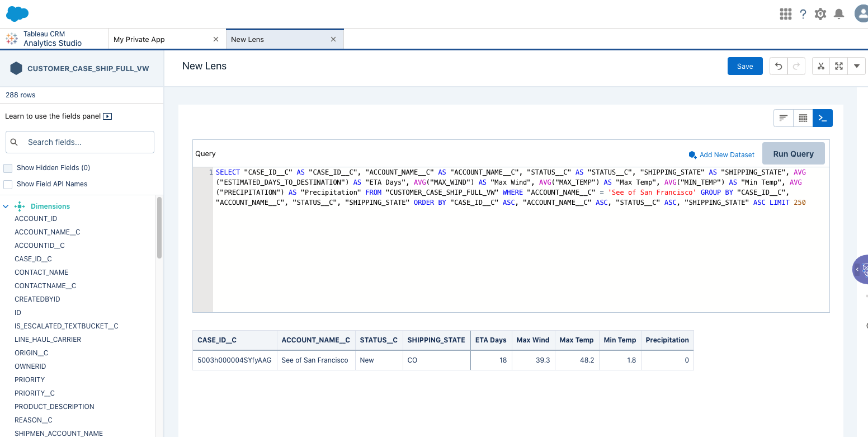868x437 pixels.
Task: Open the dropdown arrow next to fullscreen
Action: tap(857, 66)
